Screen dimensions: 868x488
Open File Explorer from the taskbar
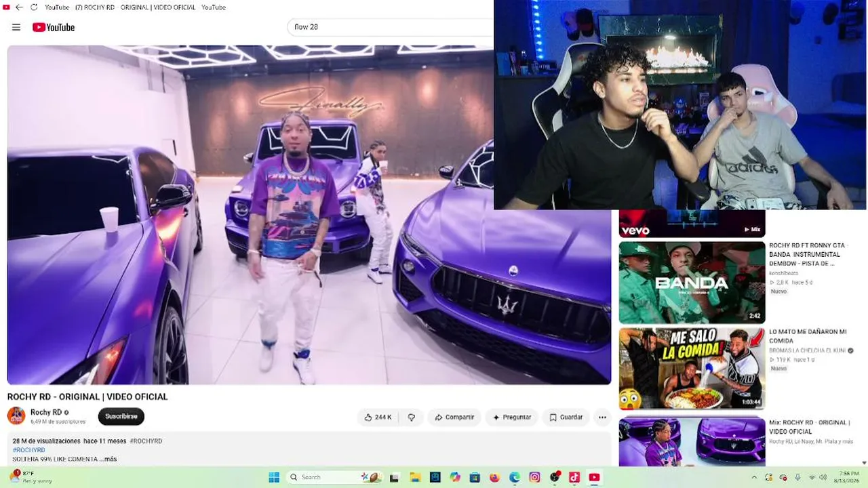(x=415, y=477)
